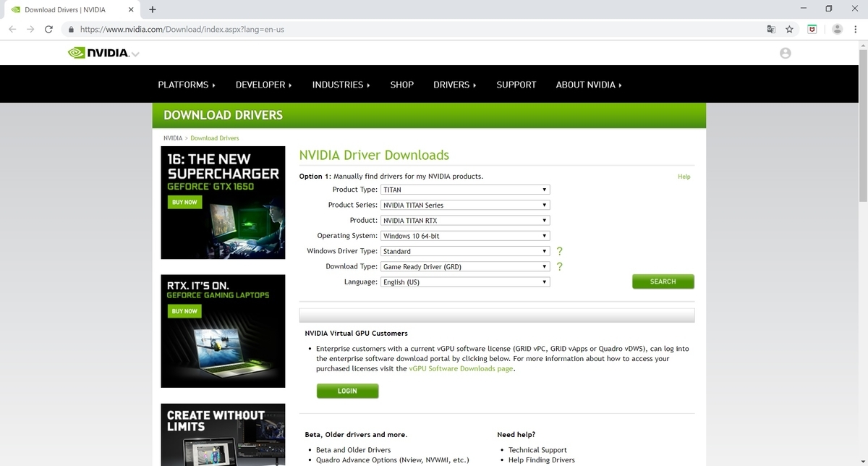Image resolution: width=868 pixels, height=466 pixels.
Task: Open the Product Series dropdown
Action: pos(465,205)
